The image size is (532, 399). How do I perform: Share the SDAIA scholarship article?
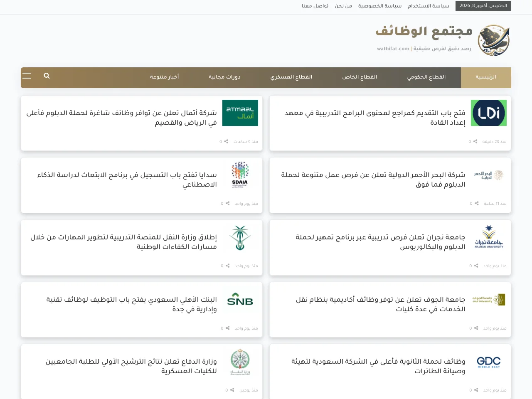[227, 203]
